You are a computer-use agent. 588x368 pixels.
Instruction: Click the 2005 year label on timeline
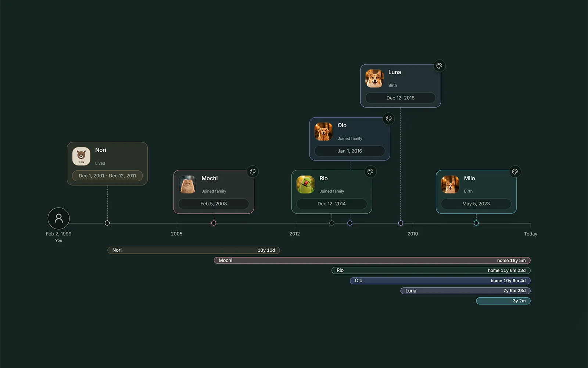[176, 234]
